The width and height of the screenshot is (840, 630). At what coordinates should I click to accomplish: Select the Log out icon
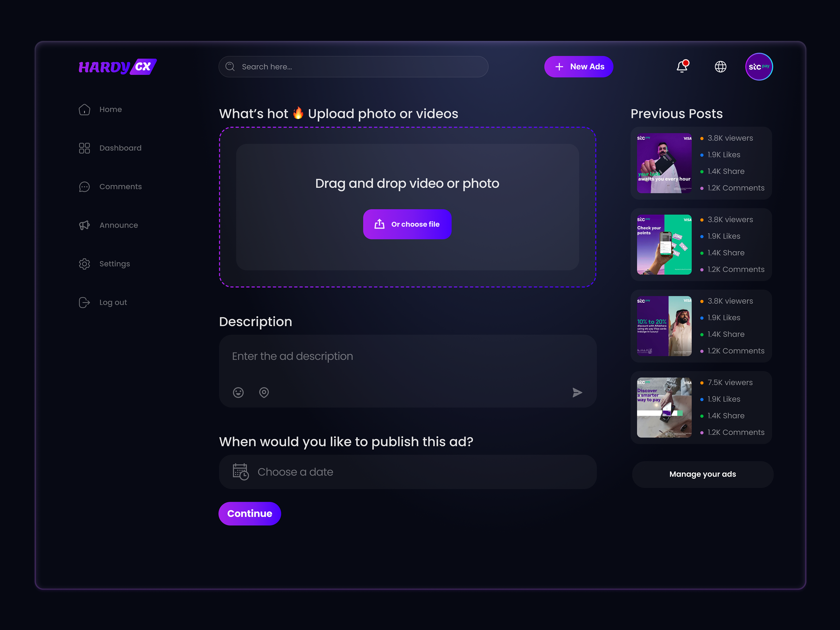pos(84,302)
